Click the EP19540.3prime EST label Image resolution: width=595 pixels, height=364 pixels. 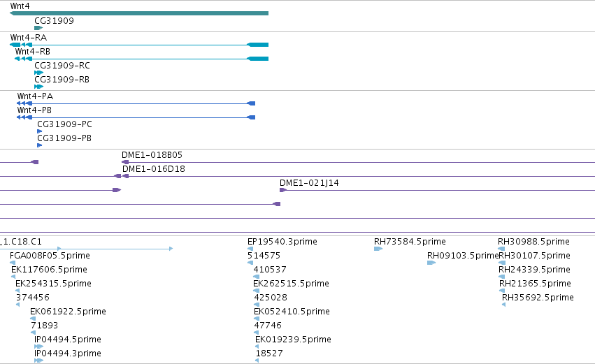pos(282,242)
